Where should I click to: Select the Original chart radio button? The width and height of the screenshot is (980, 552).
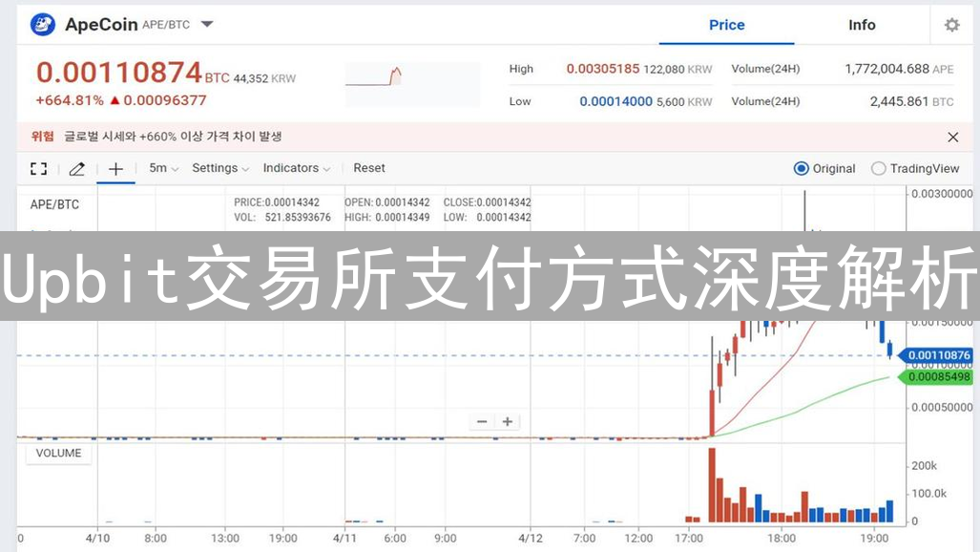801,168
